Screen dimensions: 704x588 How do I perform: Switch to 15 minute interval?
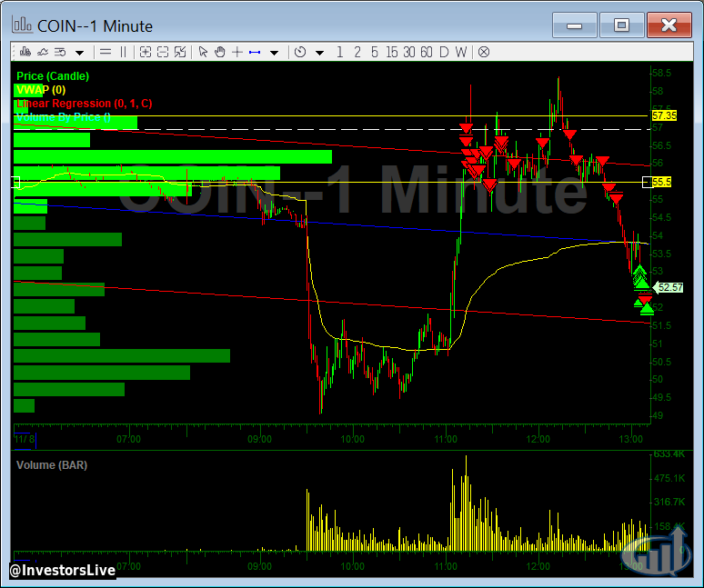coord(391,52)
